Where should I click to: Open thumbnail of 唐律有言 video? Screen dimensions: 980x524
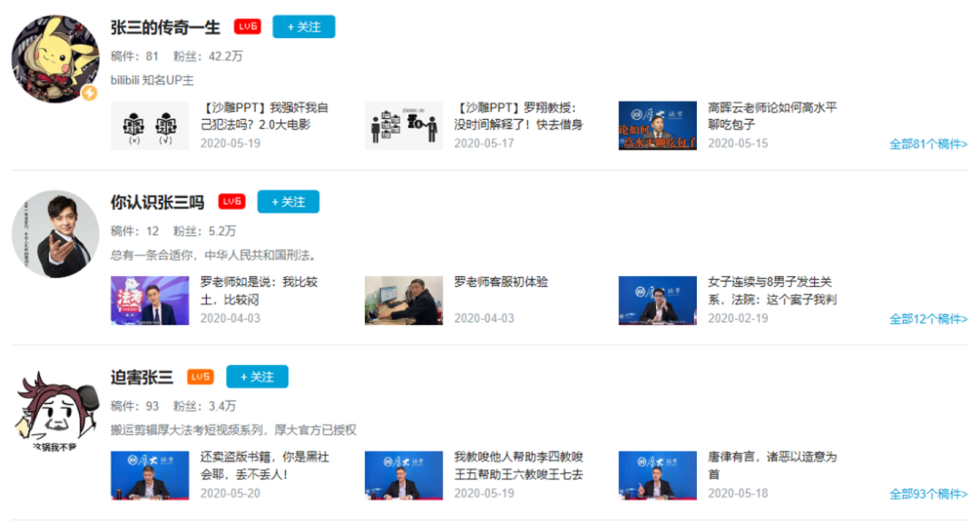pyautogui.click(x=658, y=475)
